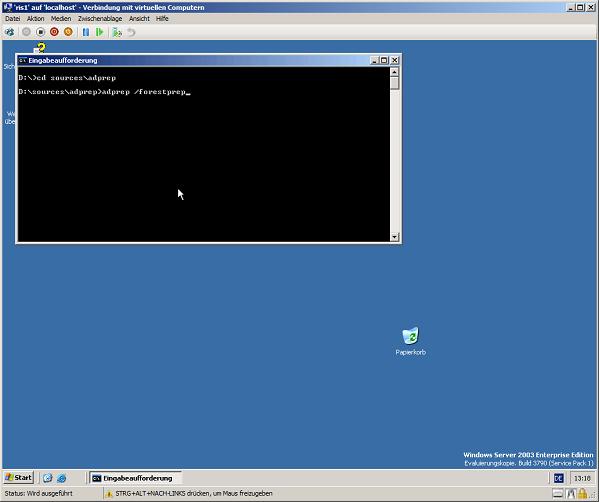Save VM state with the orange icon
599x502 pixels.
(x=68, y=32)
